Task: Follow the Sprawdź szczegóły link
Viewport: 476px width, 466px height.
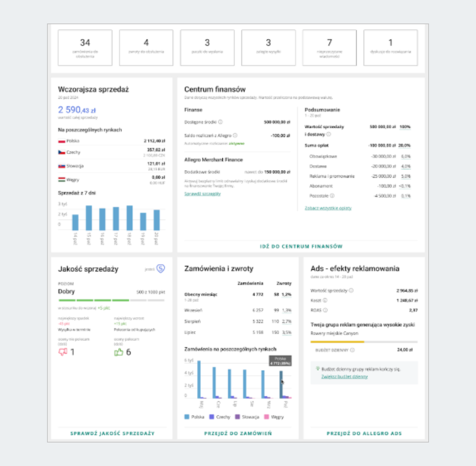Action: click(202, 194)
